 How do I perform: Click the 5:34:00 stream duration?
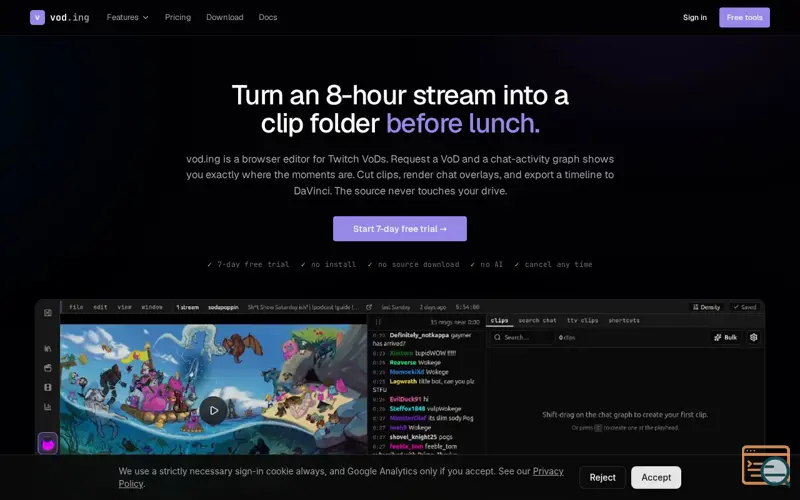point(467,307)
